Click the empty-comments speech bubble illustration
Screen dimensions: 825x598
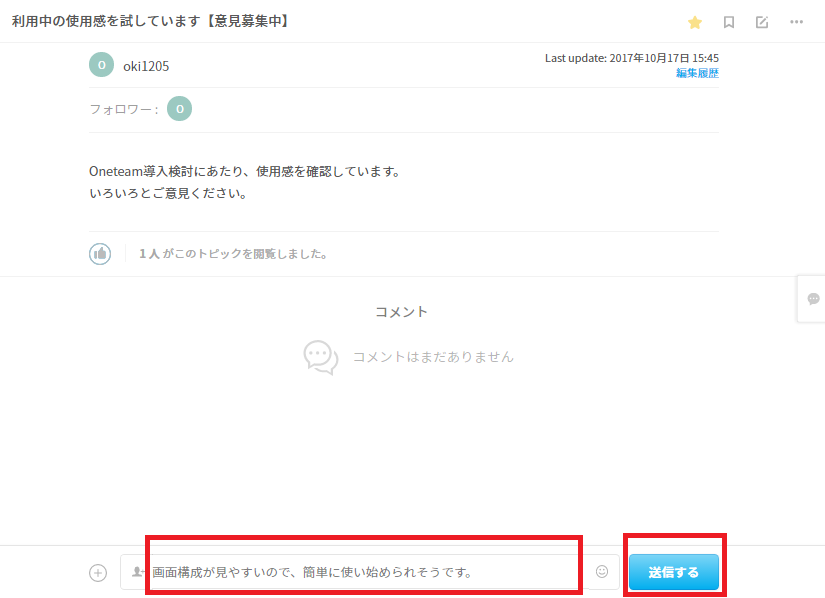point(319,358)
